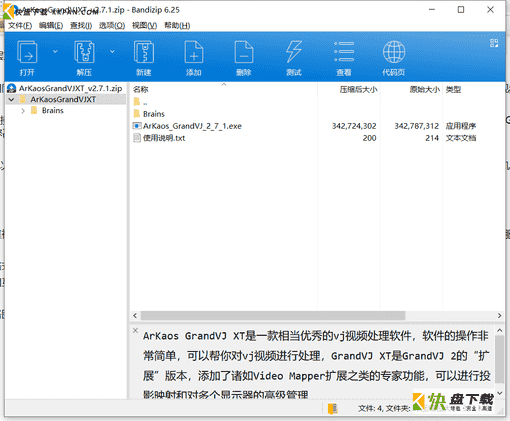Click the exe file icon beside ArKaos_GrandVJ_2_7_1.exe
Viewport: 510px width, 421px height.
click(x=137, y=126)
